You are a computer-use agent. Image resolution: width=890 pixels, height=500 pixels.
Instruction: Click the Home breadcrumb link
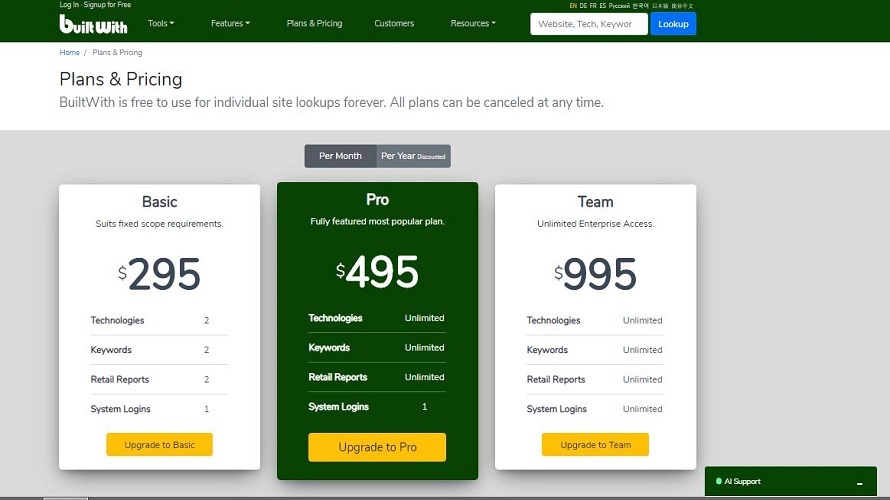69,52
